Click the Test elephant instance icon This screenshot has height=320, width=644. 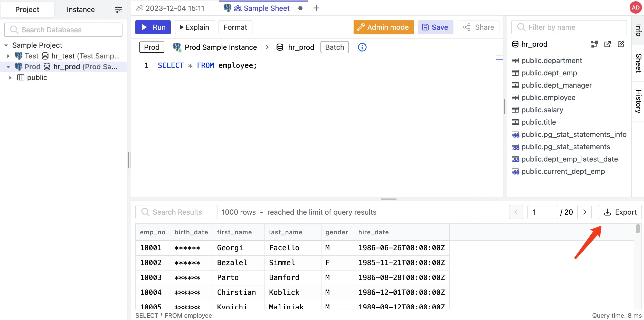(18, 56)
